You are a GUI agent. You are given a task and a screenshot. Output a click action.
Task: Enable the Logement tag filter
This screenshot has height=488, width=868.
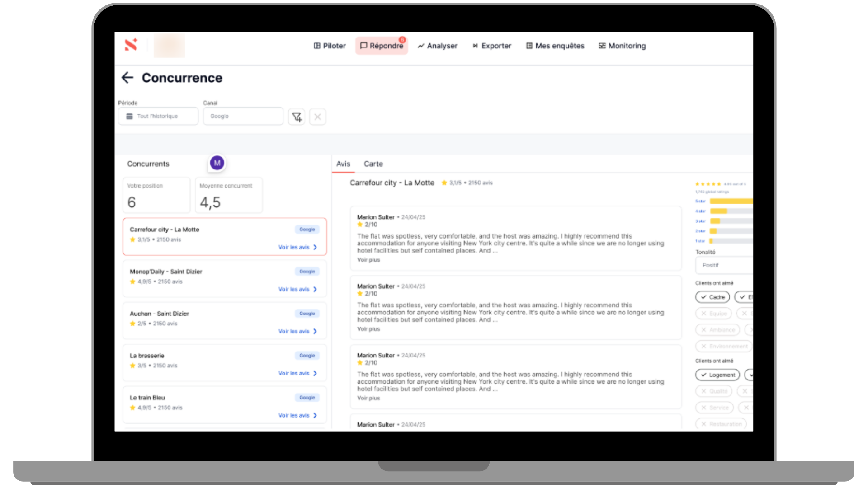tap(717, 375)
